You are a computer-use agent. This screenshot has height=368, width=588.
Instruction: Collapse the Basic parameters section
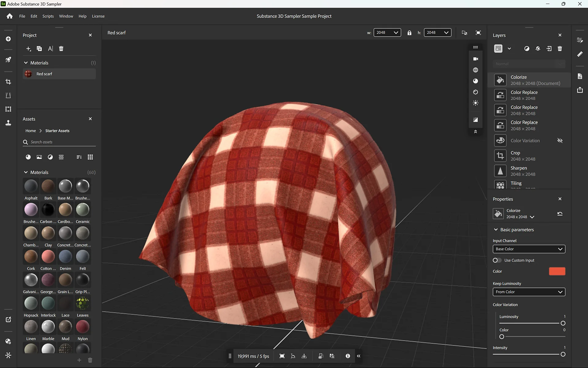496,229
